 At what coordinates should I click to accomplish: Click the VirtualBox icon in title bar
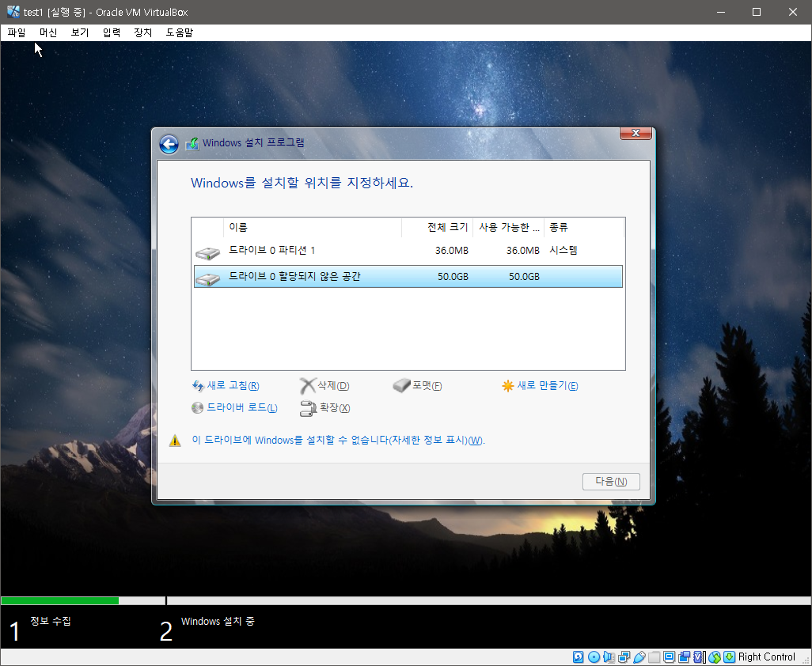(13, 11)
